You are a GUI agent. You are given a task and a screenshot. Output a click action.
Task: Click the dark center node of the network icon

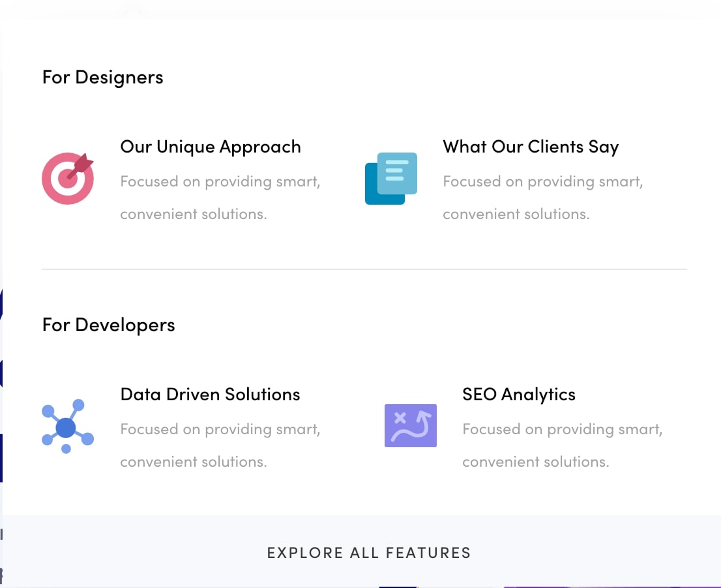point(66,428)
